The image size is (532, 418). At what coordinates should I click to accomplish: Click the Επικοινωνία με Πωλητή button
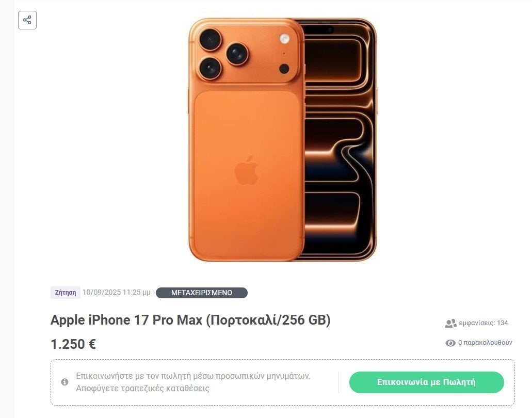pyautogui.click(x=427, y=382)
